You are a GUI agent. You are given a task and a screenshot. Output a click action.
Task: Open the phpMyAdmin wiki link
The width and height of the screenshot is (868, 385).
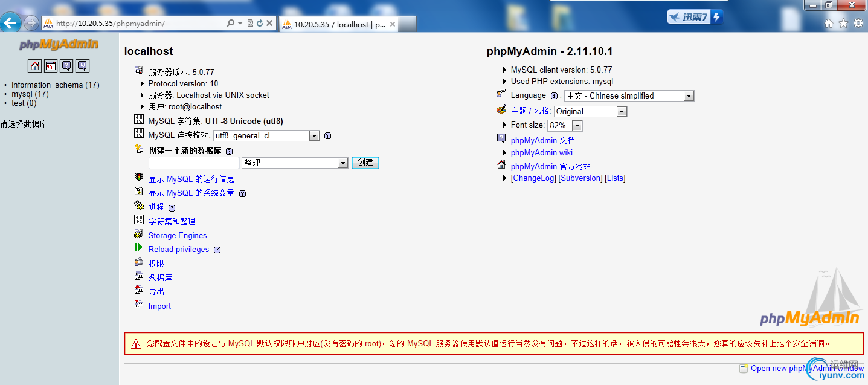coord(542,153)
